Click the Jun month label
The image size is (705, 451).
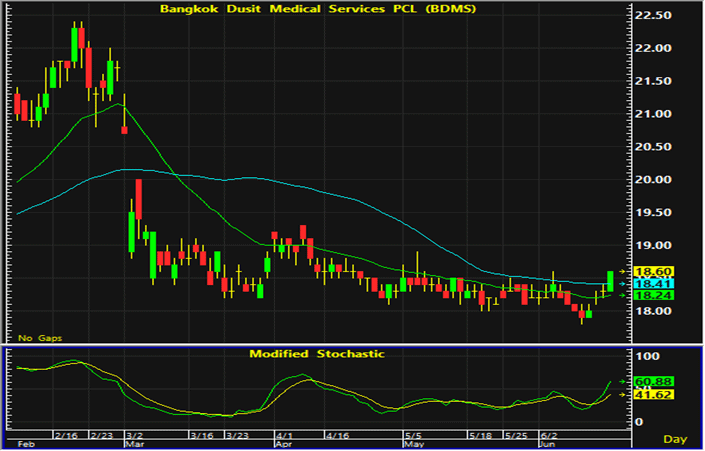coord(548,444)
